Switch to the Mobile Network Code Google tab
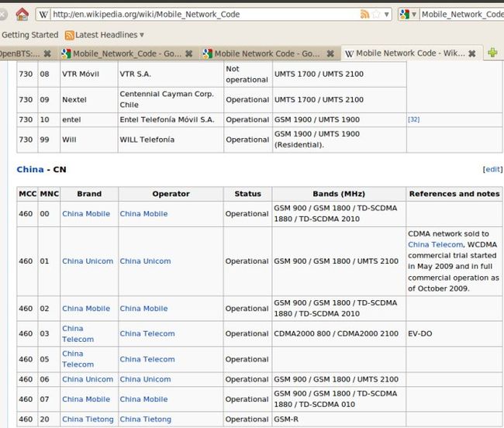The height and width of the screenshot is (428, 504). (x=261, y=53)
